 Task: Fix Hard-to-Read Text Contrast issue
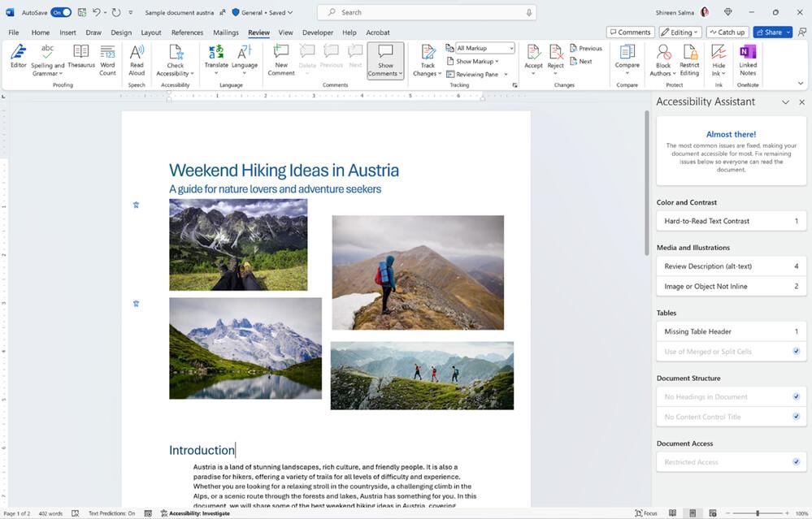(730, 220)
